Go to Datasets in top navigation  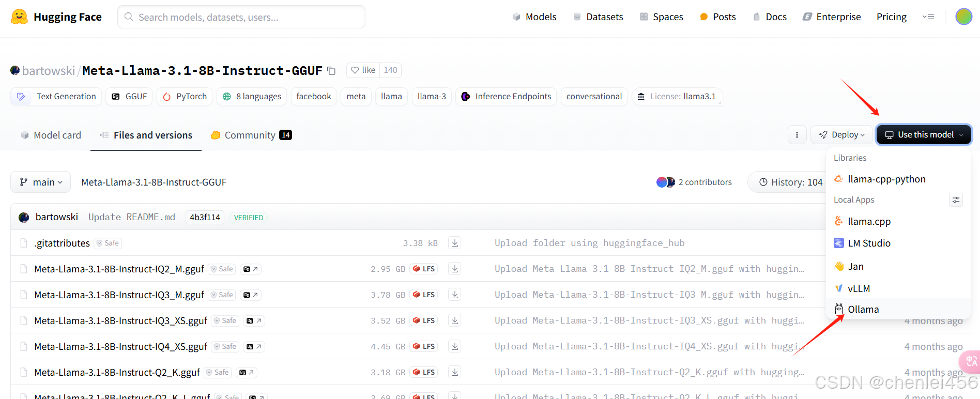pos(598,17)
